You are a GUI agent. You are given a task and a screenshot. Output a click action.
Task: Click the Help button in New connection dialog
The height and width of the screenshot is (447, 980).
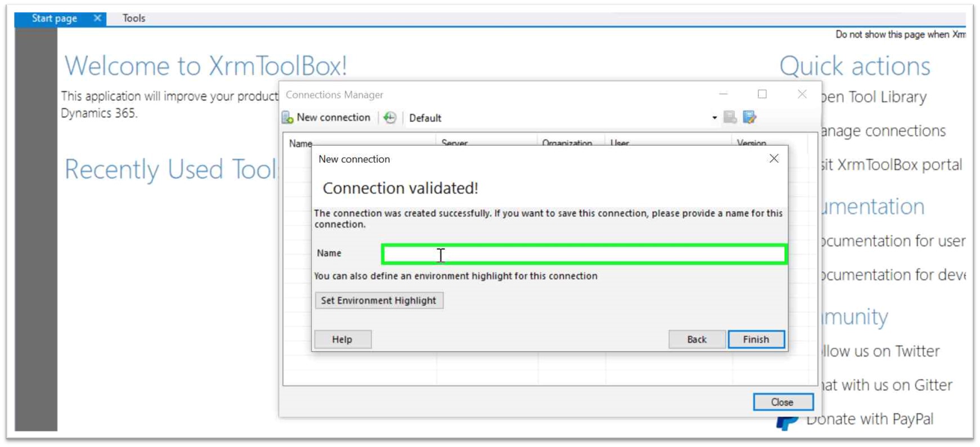pos(343,339)
